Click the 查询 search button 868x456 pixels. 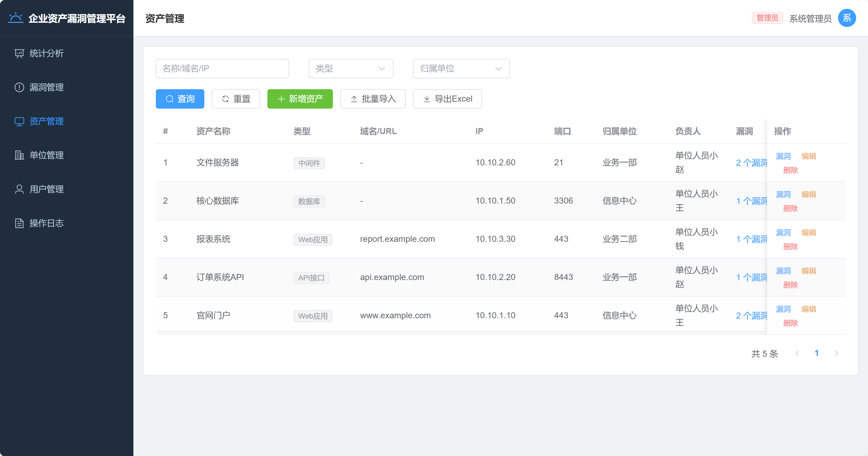(180, 99)
